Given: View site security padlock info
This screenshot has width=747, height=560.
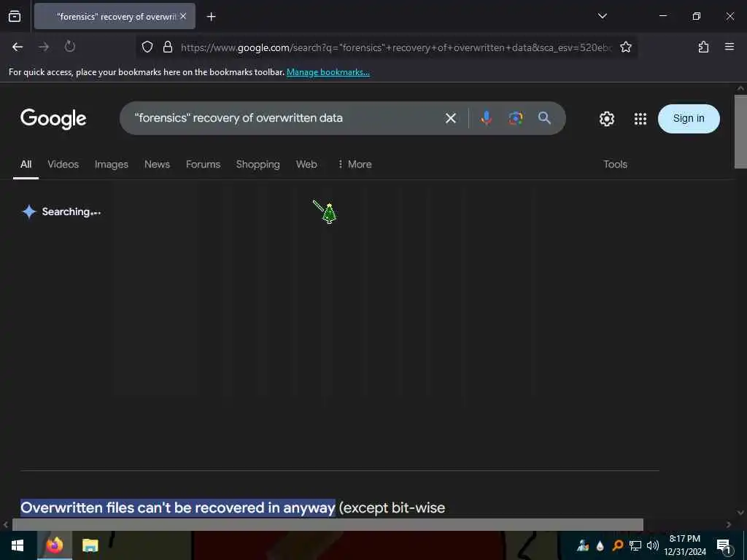Looking at the screenshot, I should (x=168, y=47).
